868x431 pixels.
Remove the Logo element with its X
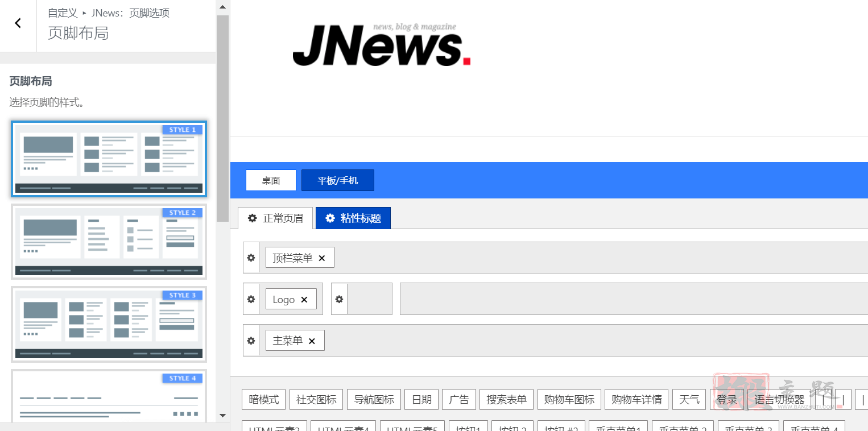(x=304, y=300)
